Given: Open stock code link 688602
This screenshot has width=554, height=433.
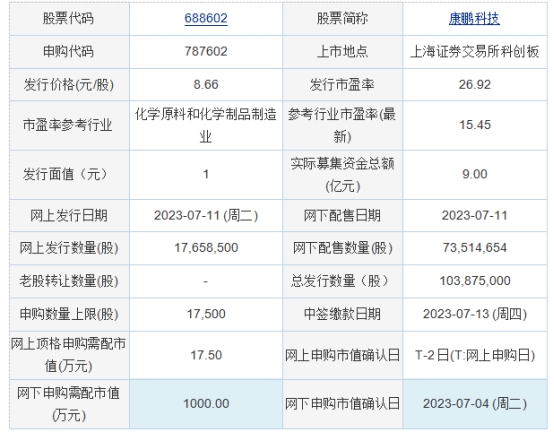Looking at the screenshot, I should [206, 18].
